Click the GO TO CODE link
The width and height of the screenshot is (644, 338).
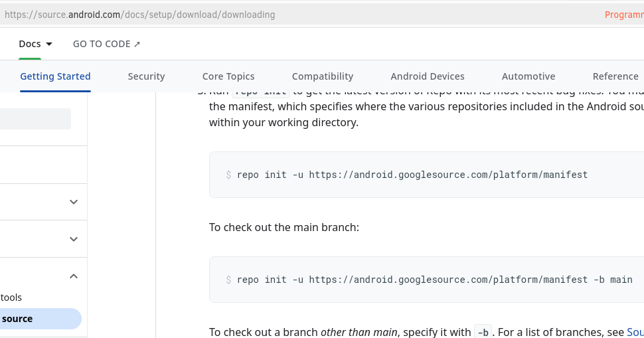pos(106,44)
